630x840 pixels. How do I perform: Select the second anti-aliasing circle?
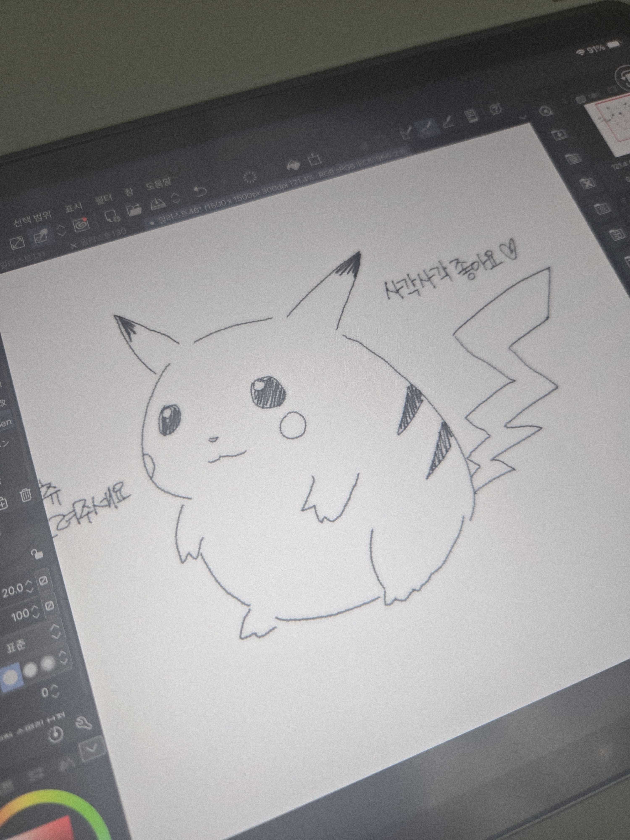pyautogui.click(x=30, y=670)
